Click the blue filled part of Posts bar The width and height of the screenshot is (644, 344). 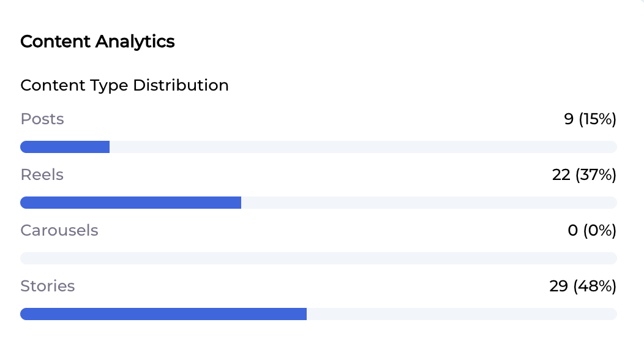[x=65, y=147]
